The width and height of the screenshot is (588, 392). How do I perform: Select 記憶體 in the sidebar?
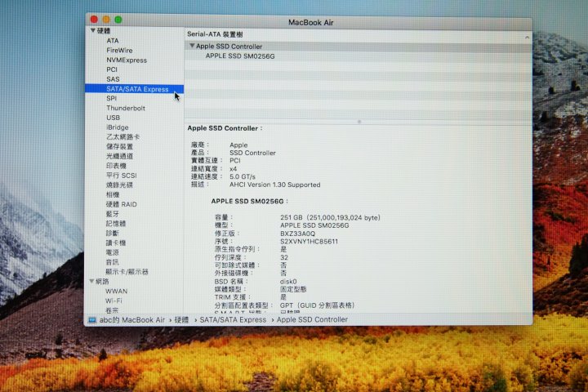116,224
